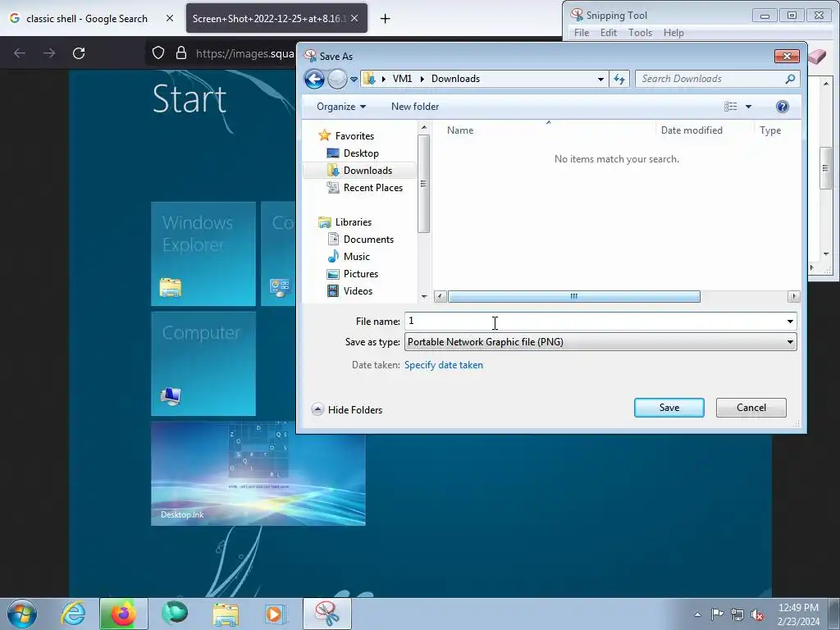Viewport: 840px width, 630px height.
Task: Click the Snipping Tool taskbar icon
Action: [326, 614]
